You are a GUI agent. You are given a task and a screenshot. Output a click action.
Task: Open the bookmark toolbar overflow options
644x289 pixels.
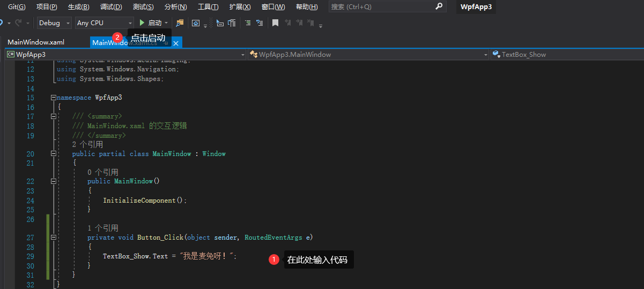pos(321,25)
